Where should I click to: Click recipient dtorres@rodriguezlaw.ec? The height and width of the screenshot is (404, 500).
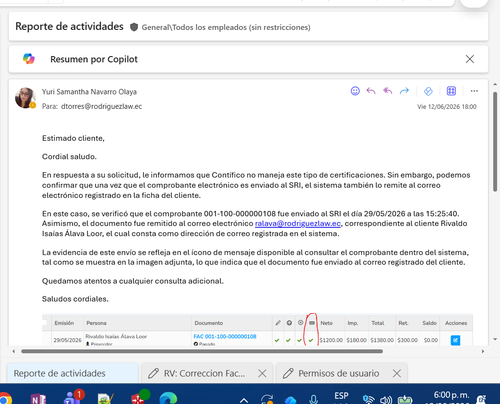pyautogui.click(x=101, y=106)
